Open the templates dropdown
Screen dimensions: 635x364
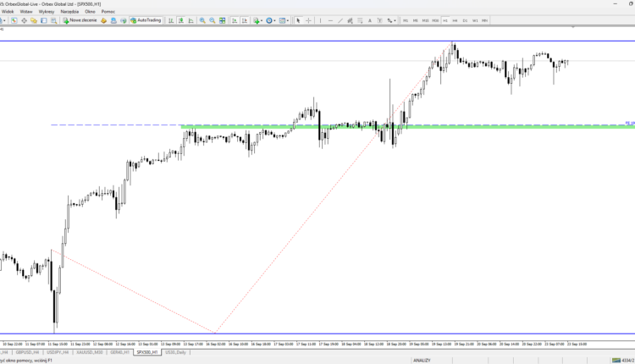[x=284, y=20]
